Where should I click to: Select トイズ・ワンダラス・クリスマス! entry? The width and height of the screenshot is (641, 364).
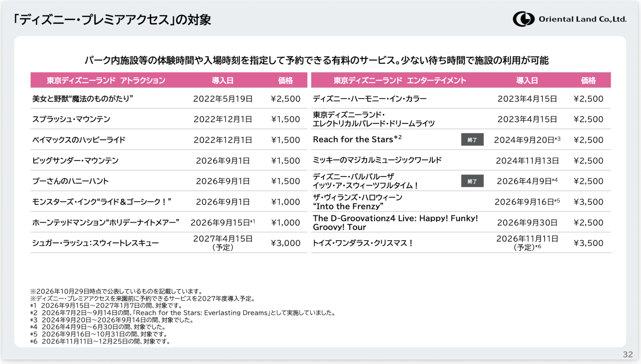click(x=363, y=243)
